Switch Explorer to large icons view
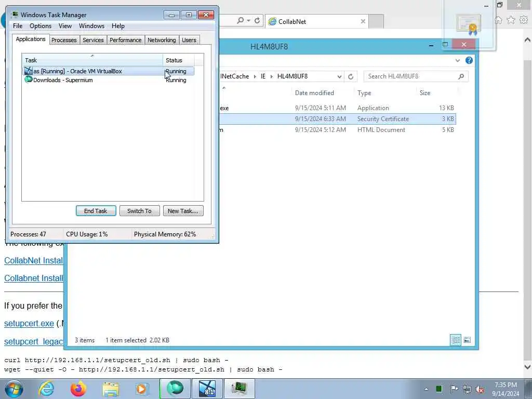Viewport: 532px width, 399px height. [x=467, y=340]
